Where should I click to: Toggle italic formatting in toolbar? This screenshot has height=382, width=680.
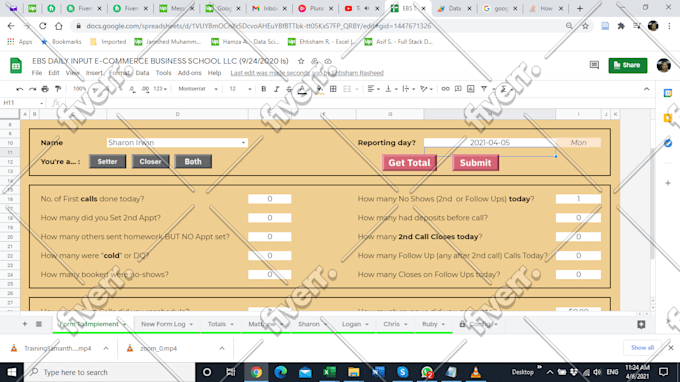[x=276, y=89]
